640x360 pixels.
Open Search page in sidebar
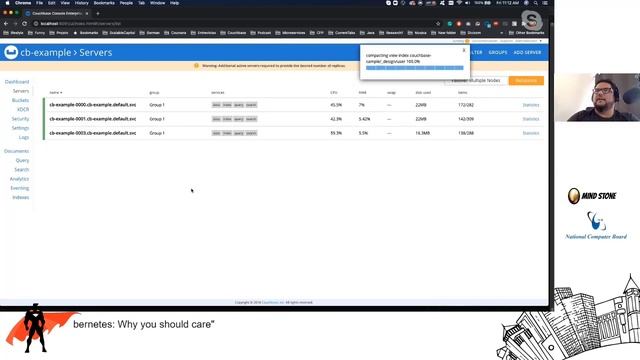[x=22, y=169]
